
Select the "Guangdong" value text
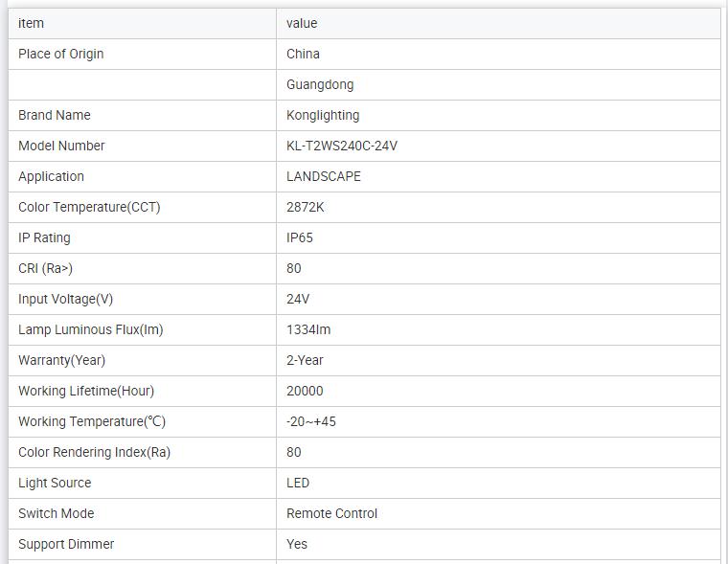tap(320, 84)
